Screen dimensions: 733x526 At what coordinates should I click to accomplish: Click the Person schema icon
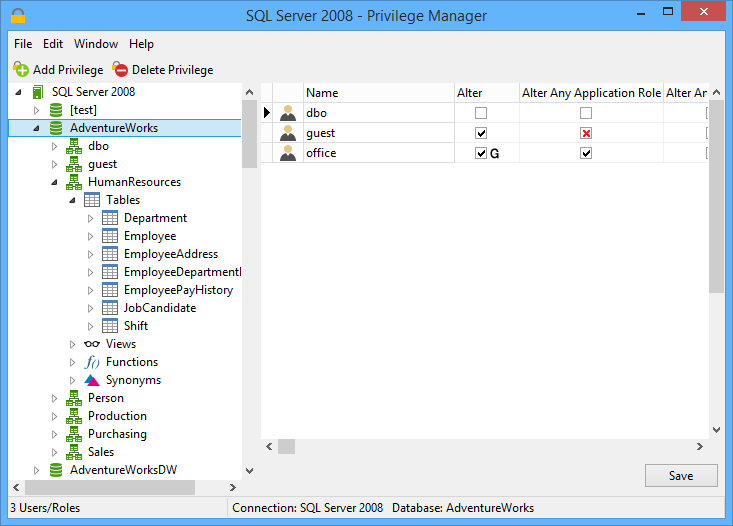pos(74,398)
